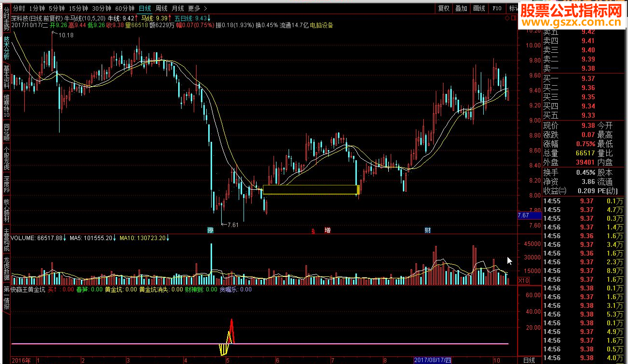
Task: Open the 画线 drawing tools
Action: pos(479,8)
